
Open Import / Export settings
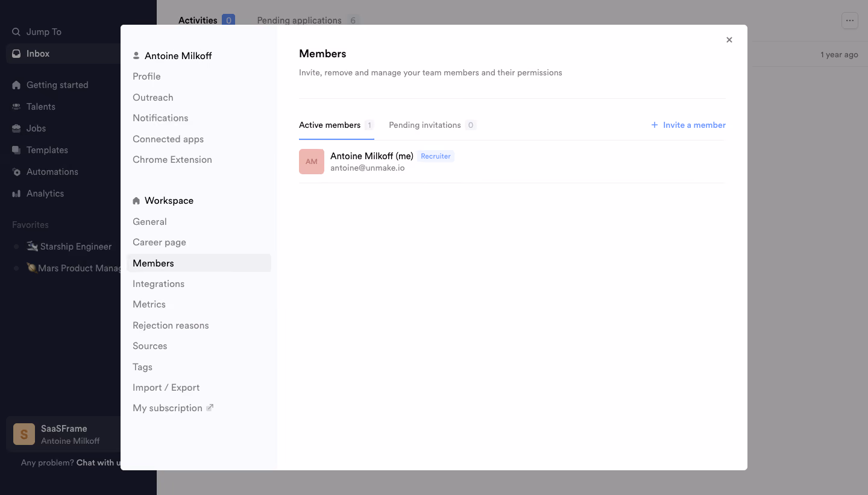pyautogui.click(x=166, y=388)
